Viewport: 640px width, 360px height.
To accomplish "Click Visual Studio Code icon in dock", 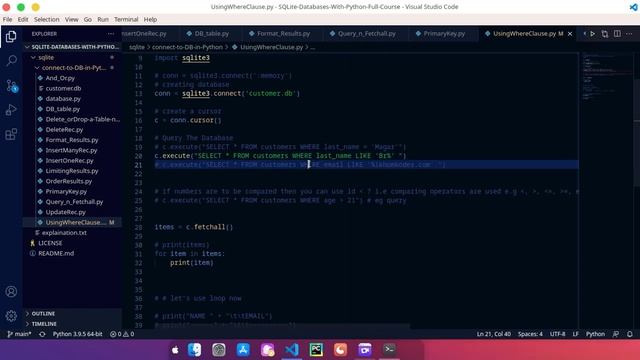I will tap(292, 349).
